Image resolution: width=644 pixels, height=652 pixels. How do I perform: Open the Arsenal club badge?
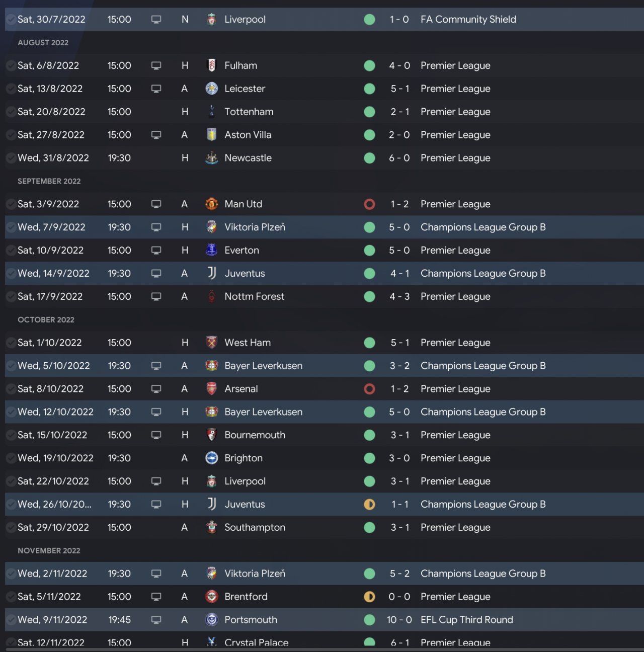pyautogui.click(x=212, y=389)
